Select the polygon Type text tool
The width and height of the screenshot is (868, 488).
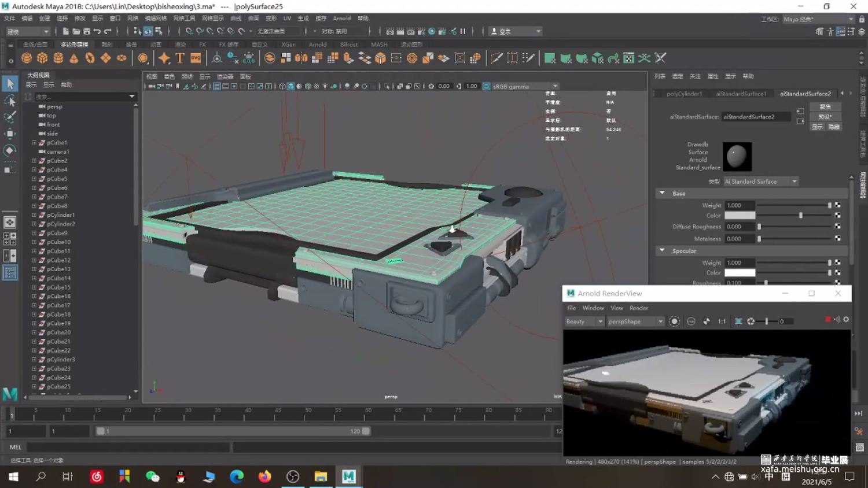pyautogui.click(x=180, y=58)
